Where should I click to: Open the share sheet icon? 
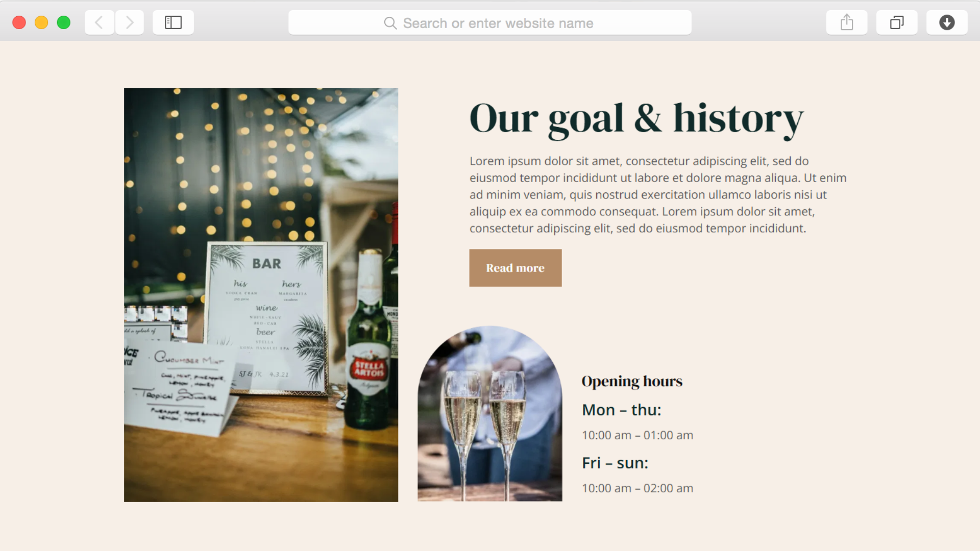click(847, 22)
